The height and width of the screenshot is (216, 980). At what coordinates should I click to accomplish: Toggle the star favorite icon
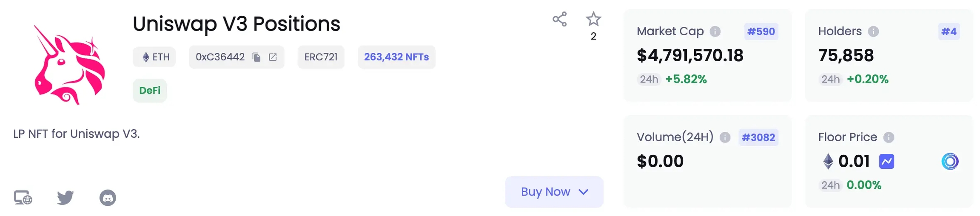pos(593,19)
